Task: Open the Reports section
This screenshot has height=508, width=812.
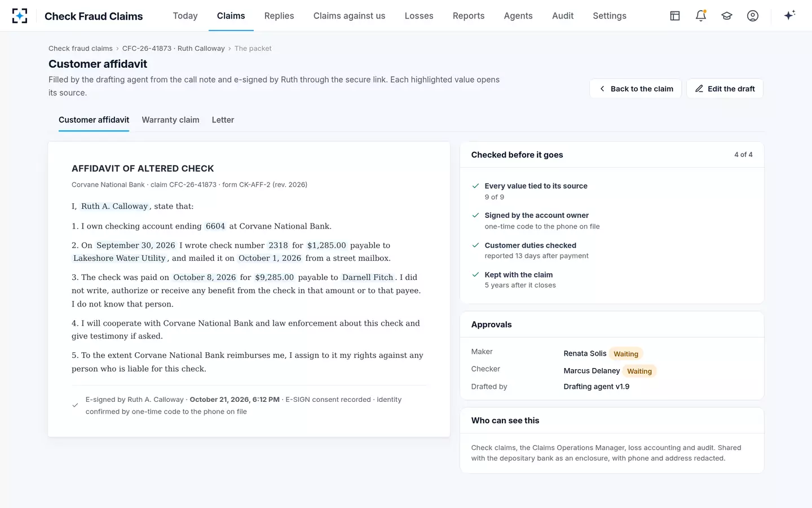Action: click(469, 16)
